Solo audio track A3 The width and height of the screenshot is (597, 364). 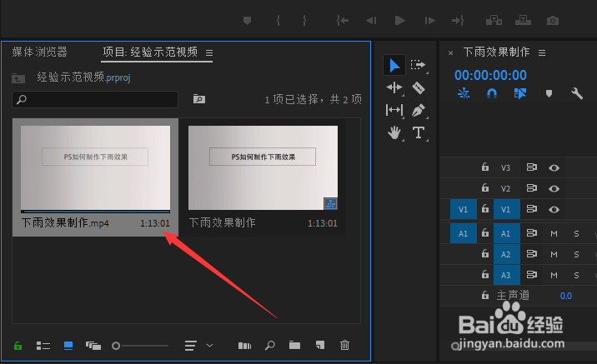[576, 275]
